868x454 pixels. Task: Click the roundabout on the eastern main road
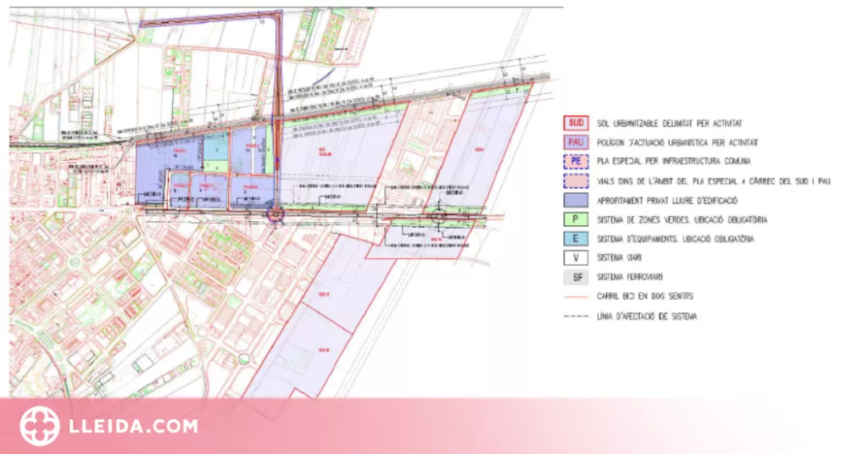click(440, 216)
